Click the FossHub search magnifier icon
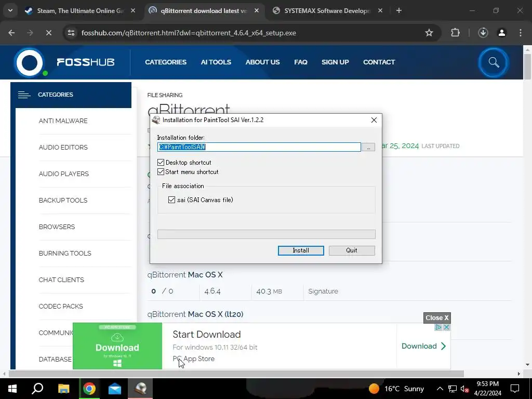This screenshot has height=399, width=532. point(494,63)
